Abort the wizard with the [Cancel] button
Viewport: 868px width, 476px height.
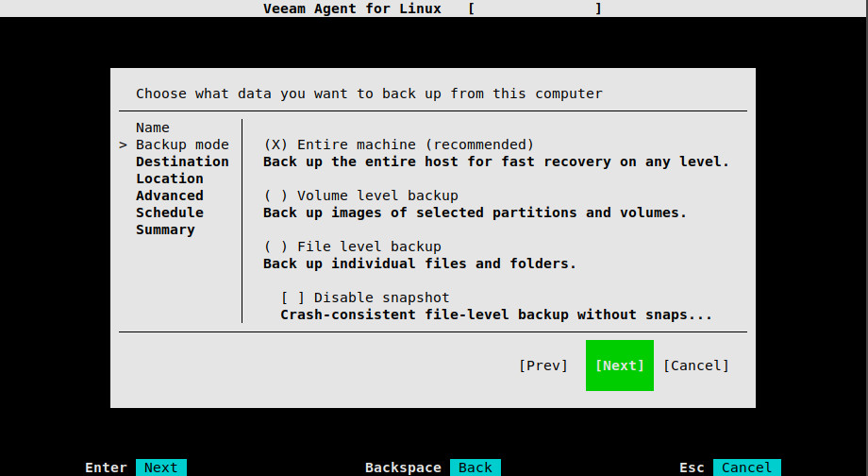696,365
